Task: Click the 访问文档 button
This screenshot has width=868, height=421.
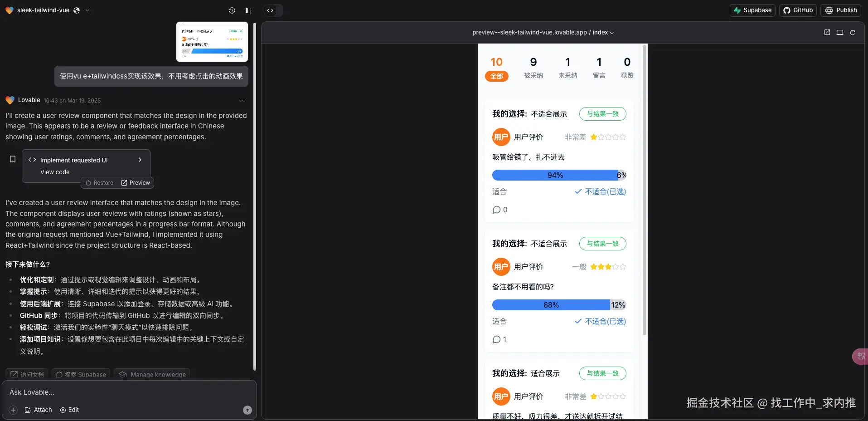Action: pyautogui.click(x=28, y=375)
